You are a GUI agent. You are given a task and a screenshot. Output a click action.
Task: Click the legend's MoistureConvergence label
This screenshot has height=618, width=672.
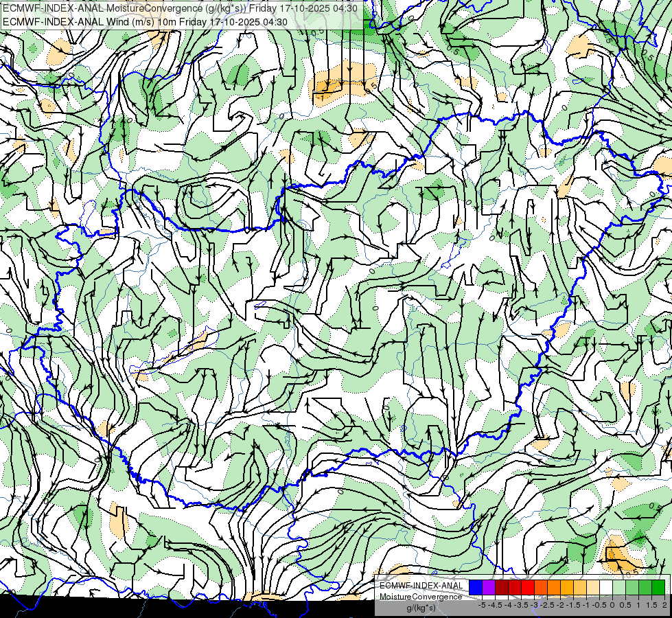[x=421, y=597]
